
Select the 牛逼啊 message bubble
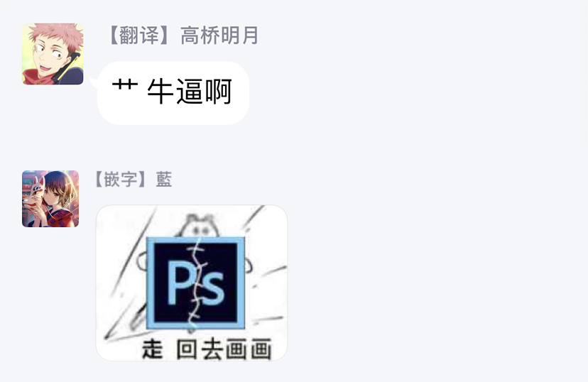tap(173, 92)
